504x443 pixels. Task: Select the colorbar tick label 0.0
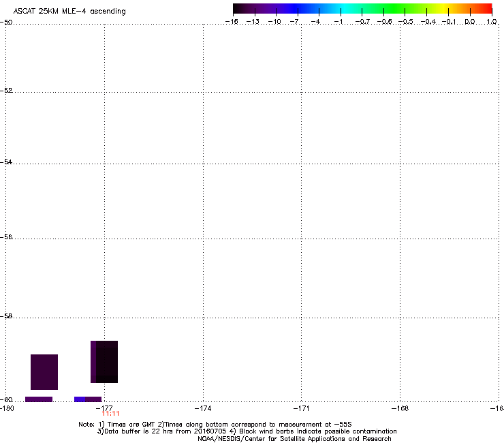point(470,22)
